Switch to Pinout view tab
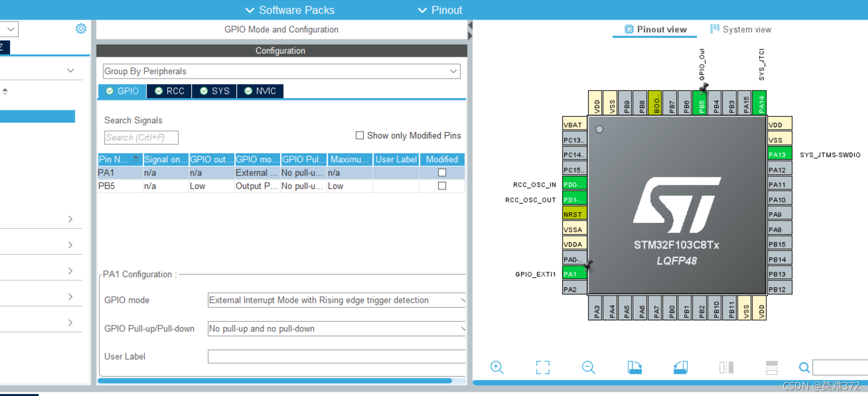This screenshot has height=396, width=868. pos(656,29)
